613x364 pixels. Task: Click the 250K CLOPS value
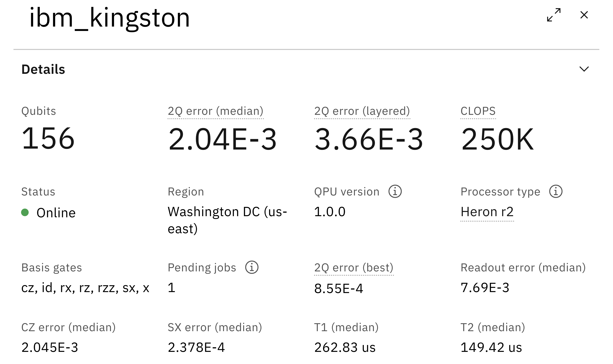coord(497,139)
